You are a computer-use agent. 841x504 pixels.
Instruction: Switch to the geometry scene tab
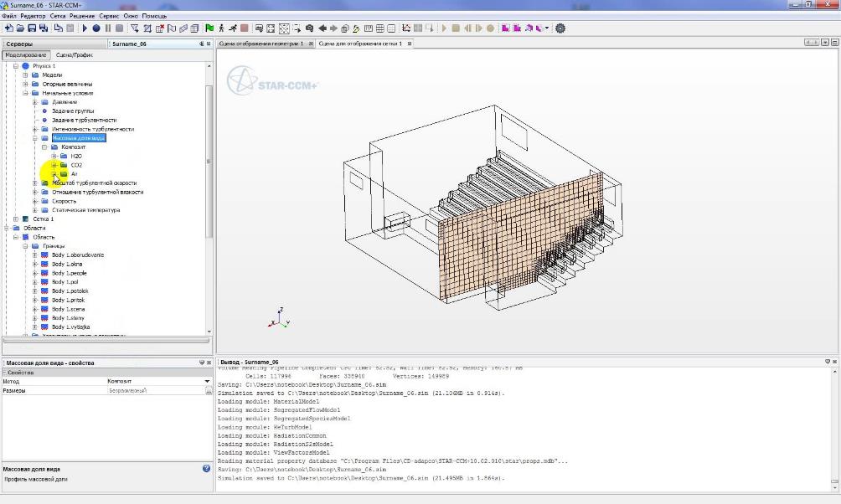261,44
